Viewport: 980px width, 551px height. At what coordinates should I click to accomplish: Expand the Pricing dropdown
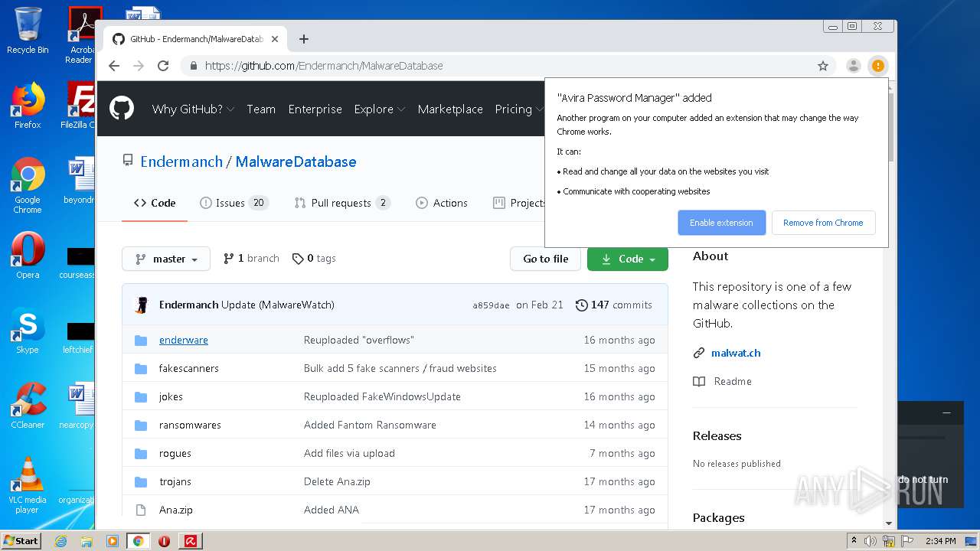tap(518, 109)
